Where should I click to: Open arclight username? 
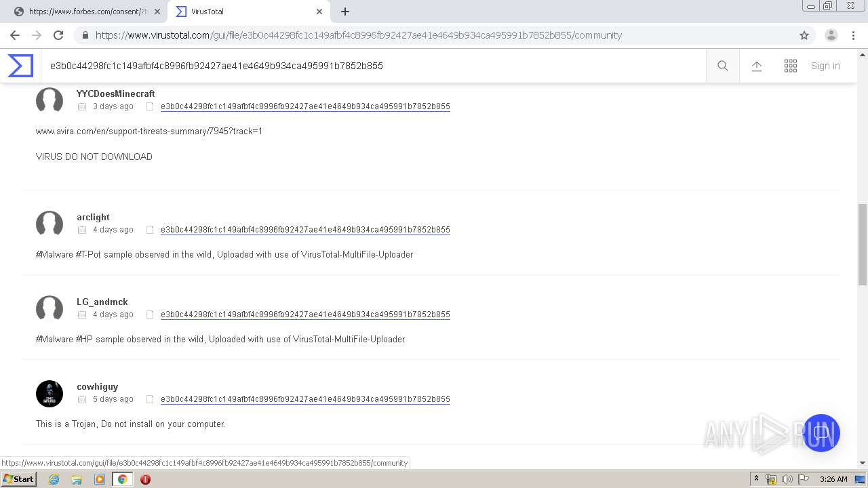tap(93, 217)
